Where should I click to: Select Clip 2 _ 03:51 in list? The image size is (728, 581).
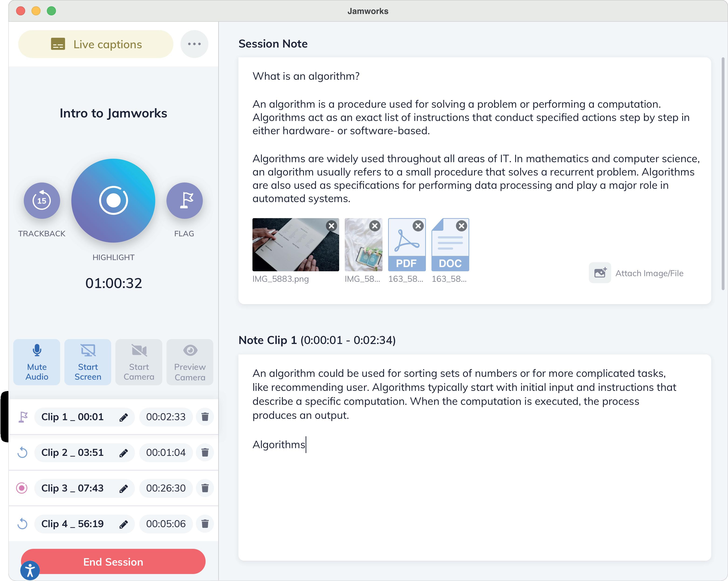[72, 452]
